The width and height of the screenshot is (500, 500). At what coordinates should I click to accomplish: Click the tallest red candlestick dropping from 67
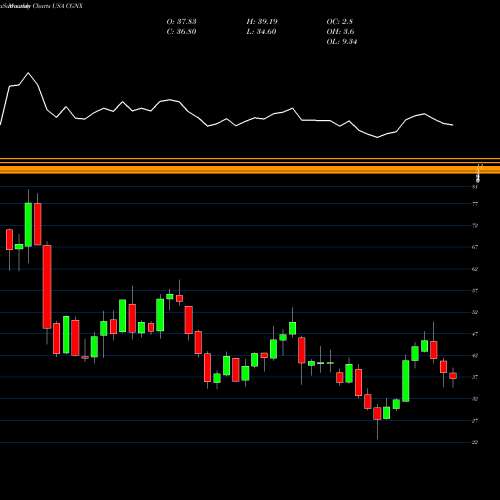47,287
